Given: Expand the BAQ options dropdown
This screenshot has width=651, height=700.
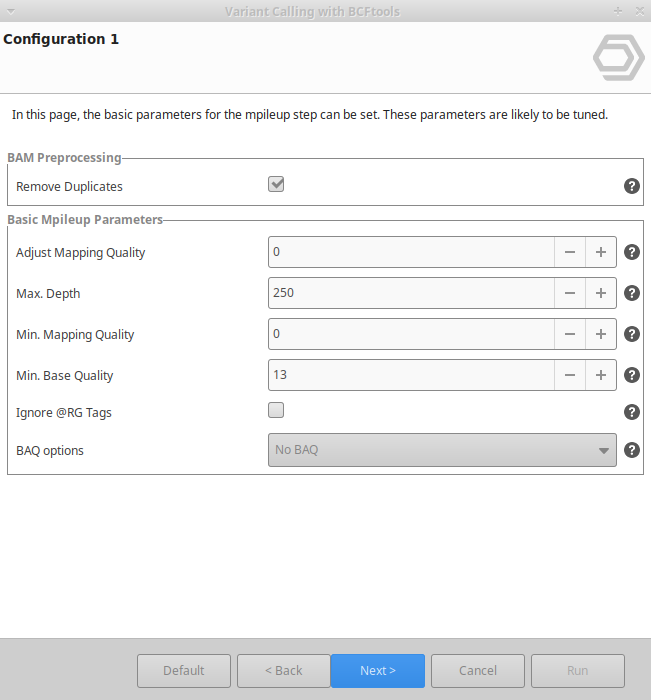Looking at the screenshot, I should (x=442, y=450).
